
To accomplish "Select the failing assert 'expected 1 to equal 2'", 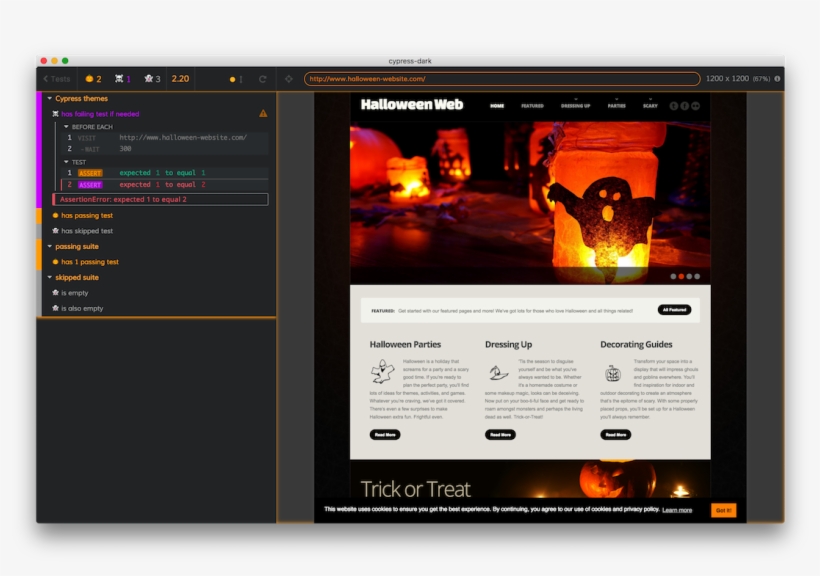I will pos(165,185).
